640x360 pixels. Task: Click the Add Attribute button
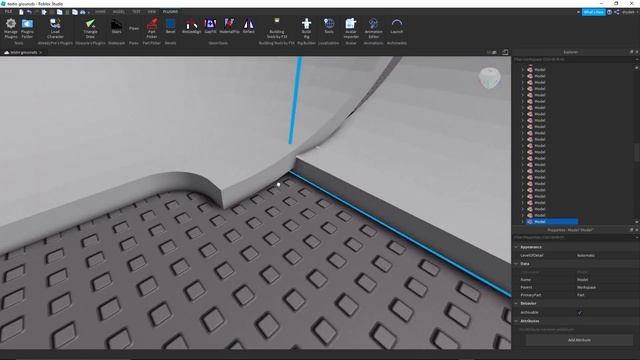tap(579, 340)
